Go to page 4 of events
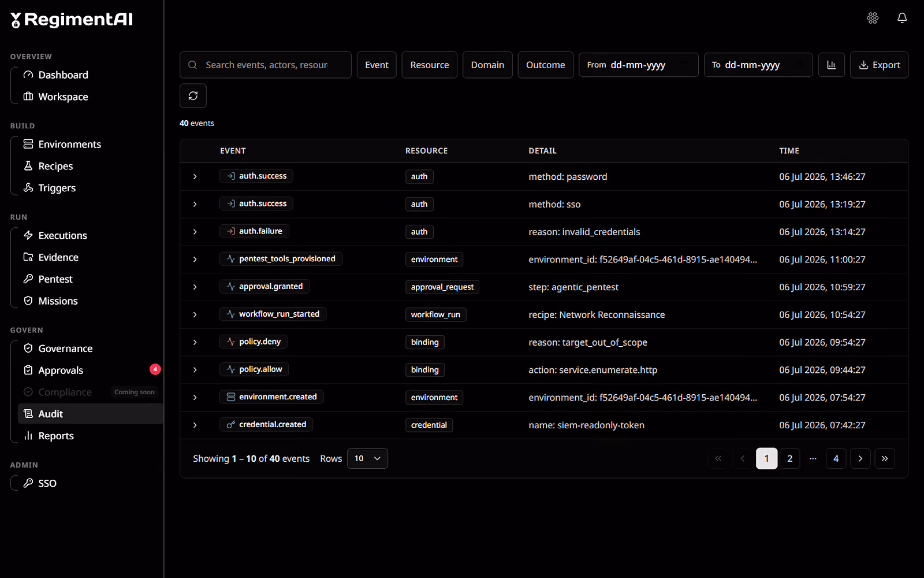Screen dimensions: 924x578 (x=836, y=458)
